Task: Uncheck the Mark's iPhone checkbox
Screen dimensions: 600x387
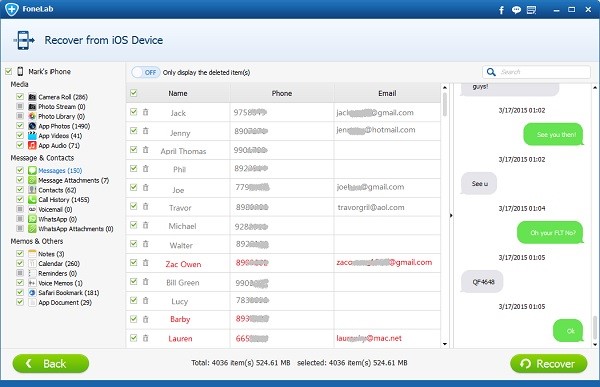Action: pyautogui.click(x=8, y=71)
